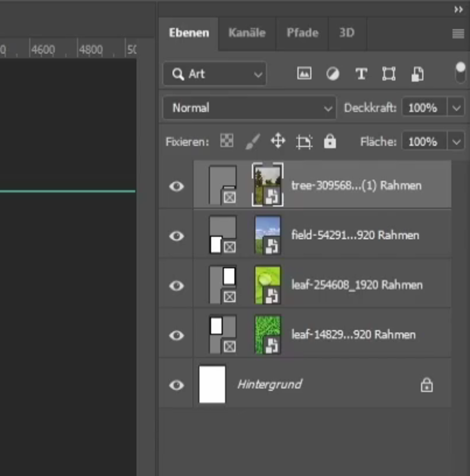The image size is (470, 476).
Task: Filter layers by pixel layers icon
Action: (304, 74)
